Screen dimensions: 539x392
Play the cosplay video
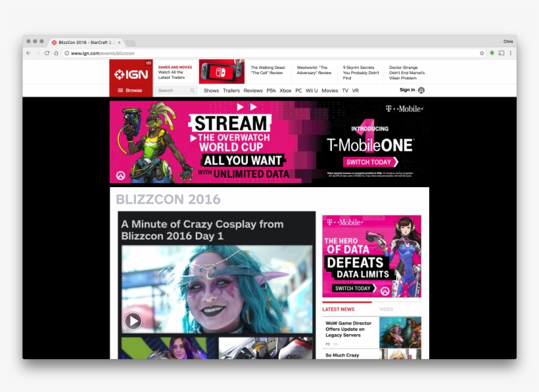click(133, 321)
